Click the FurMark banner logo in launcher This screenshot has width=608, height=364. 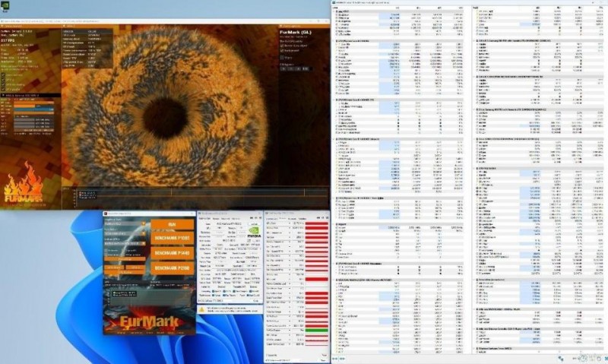pyautogui.click(x=148, y=321)
